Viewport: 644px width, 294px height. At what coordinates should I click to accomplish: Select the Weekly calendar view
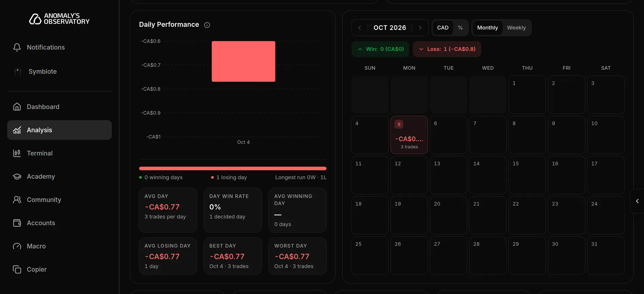[x=516, y=28]
